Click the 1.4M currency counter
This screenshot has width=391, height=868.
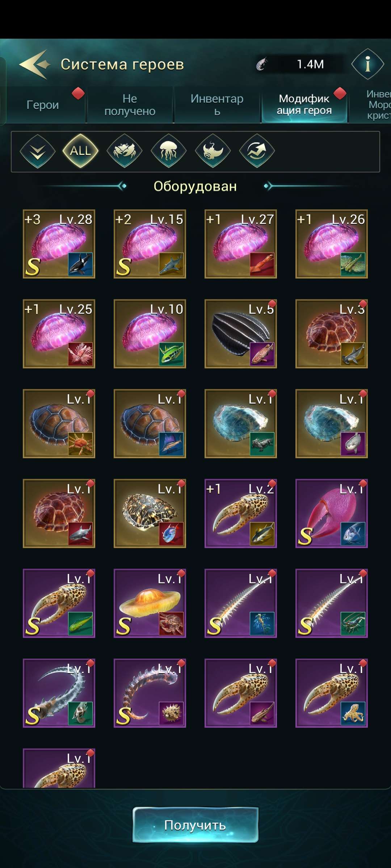pyautogui.click(x=310, y=64)
